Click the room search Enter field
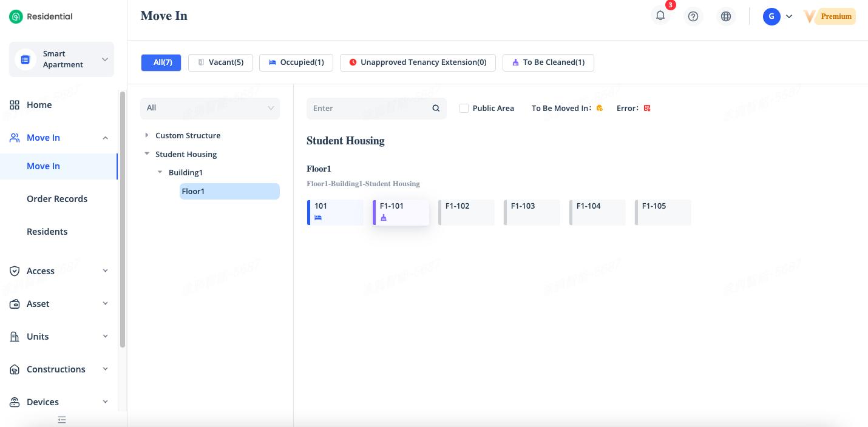The height and width of the screenshot is (427, 868). pos(368,109)
